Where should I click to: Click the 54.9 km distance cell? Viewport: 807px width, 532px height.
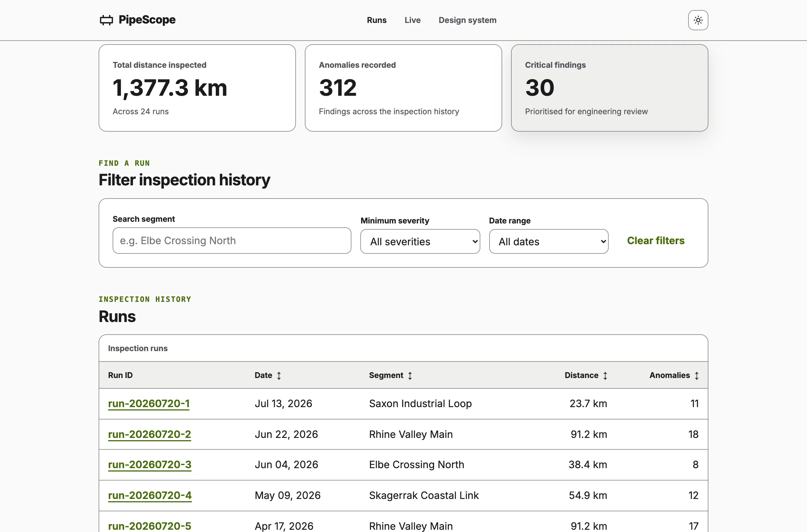pos(588,495)
